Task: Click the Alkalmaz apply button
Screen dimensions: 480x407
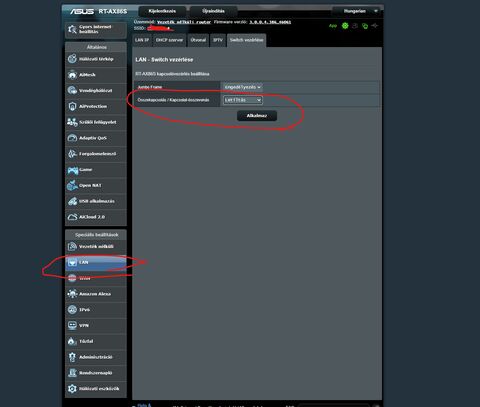Action: click(x=257, y=116)
